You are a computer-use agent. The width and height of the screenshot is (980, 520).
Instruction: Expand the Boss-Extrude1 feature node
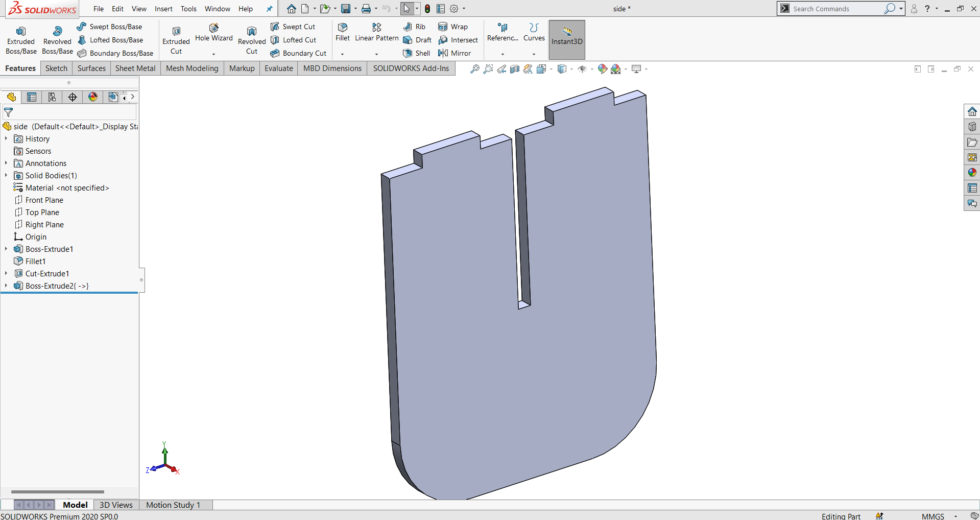pos(6,249)
